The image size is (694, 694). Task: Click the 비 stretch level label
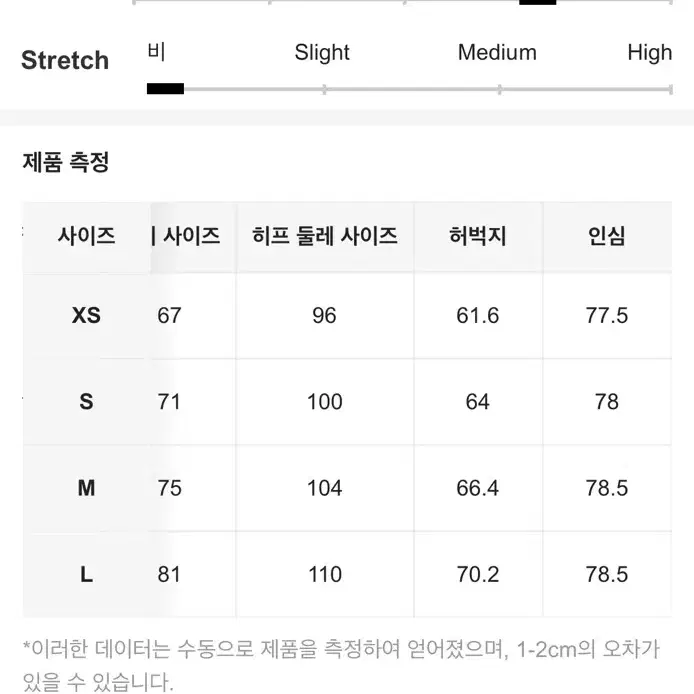(156, 52)
